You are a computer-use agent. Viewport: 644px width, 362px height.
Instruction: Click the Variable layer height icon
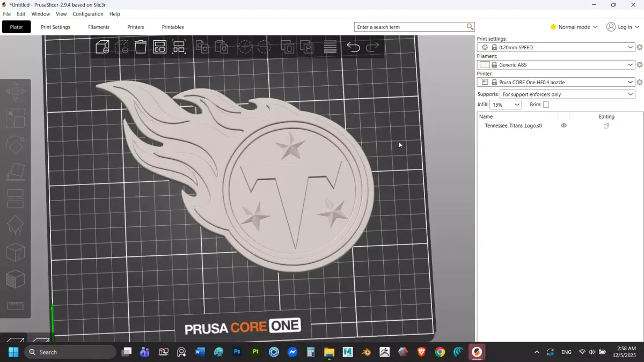pyautogui.click(x=330, y=47)
